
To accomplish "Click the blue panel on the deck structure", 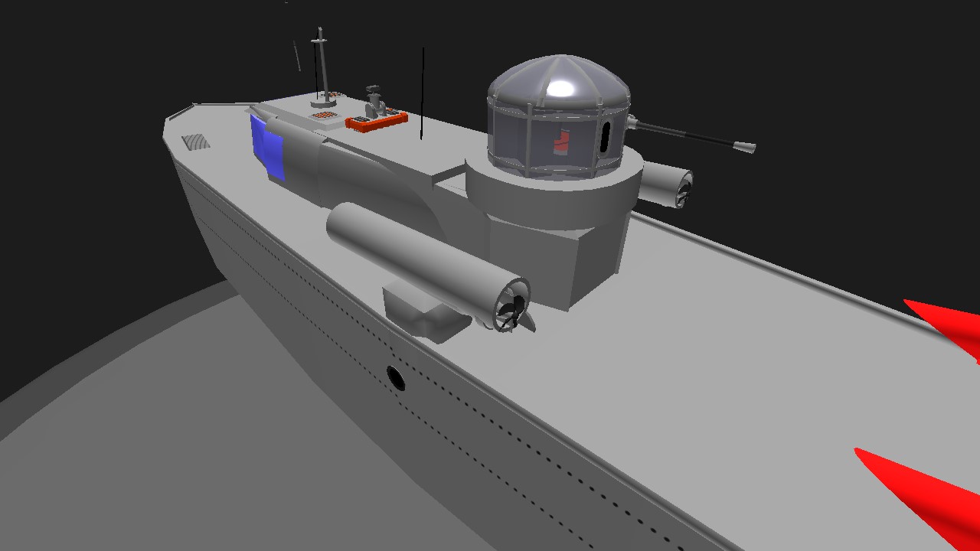I will (269, 148).
